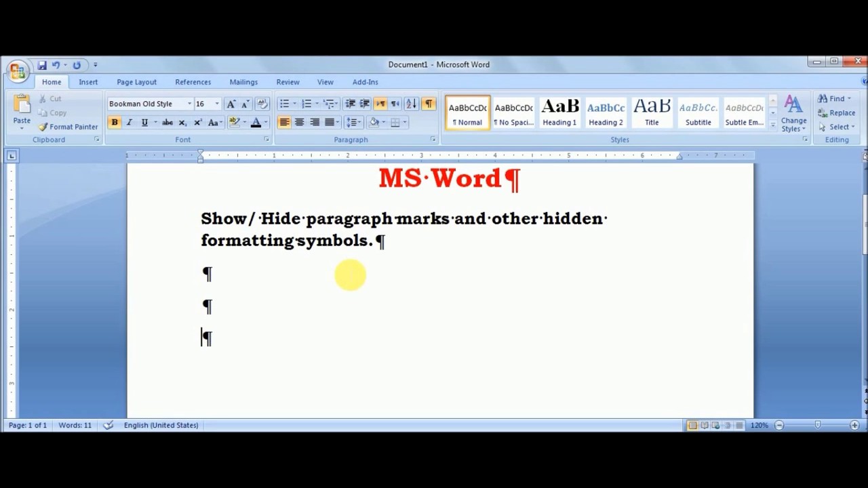Screen dimensions: 868x488
Task: Click the Replace button
Action: click(x=835, y=113)
